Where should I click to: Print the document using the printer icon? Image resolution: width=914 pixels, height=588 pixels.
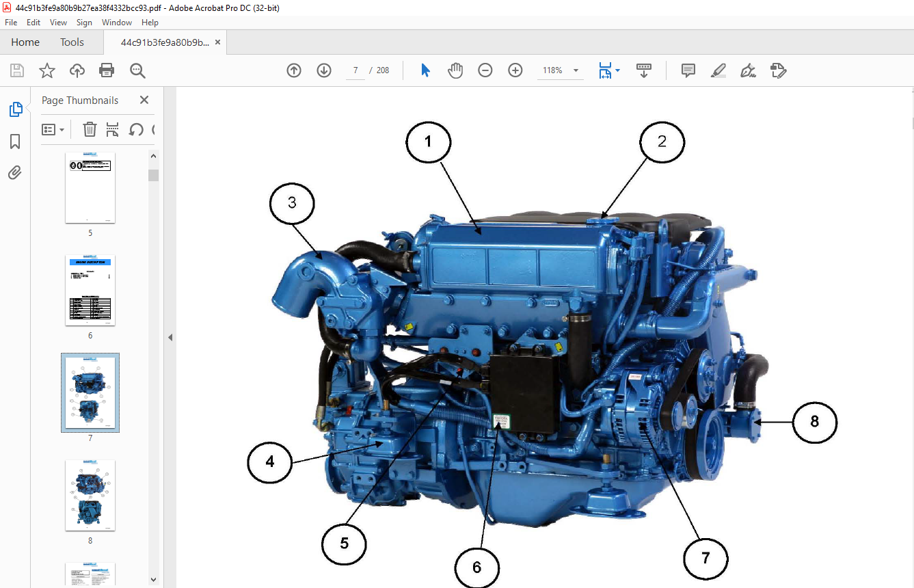pyautogui.click(x=107, y=70)
